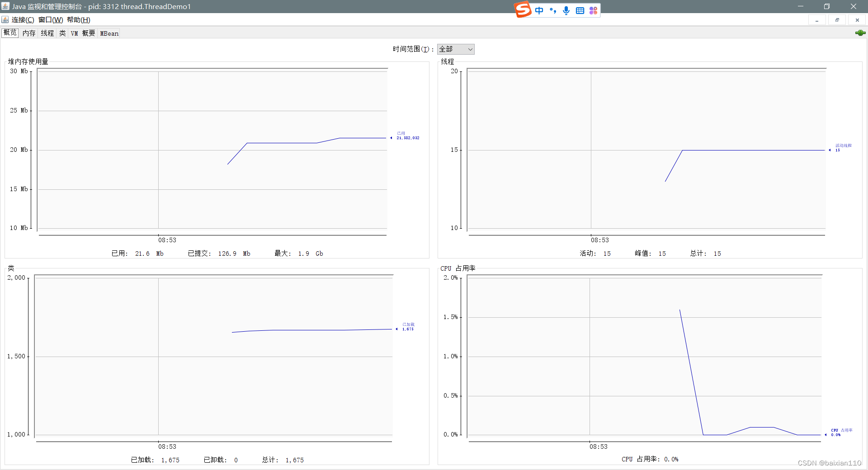Click the microphone voice input icon
This screenshot has width=868, height=470.
pos(566,10)
